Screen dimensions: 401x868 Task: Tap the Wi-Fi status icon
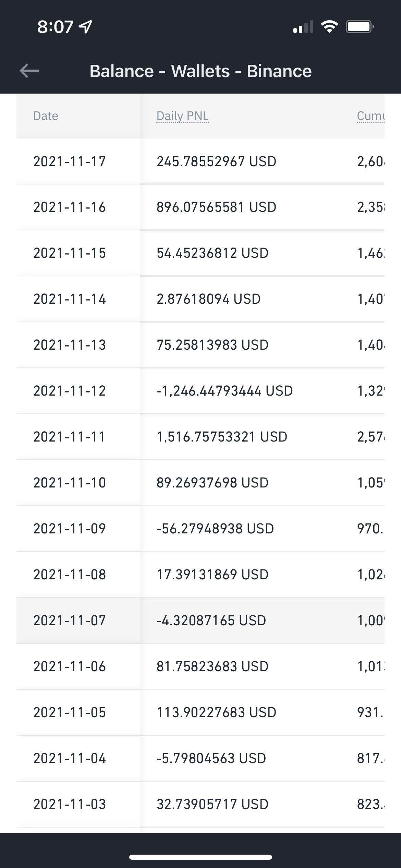coord(329,26)
